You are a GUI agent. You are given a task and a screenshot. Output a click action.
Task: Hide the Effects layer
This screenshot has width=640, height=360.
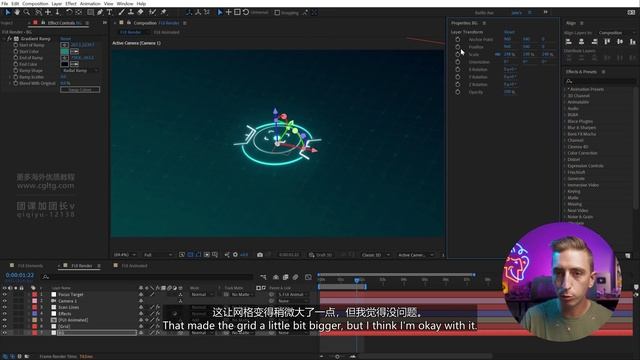pyautogui.click(x=4, y=313)
